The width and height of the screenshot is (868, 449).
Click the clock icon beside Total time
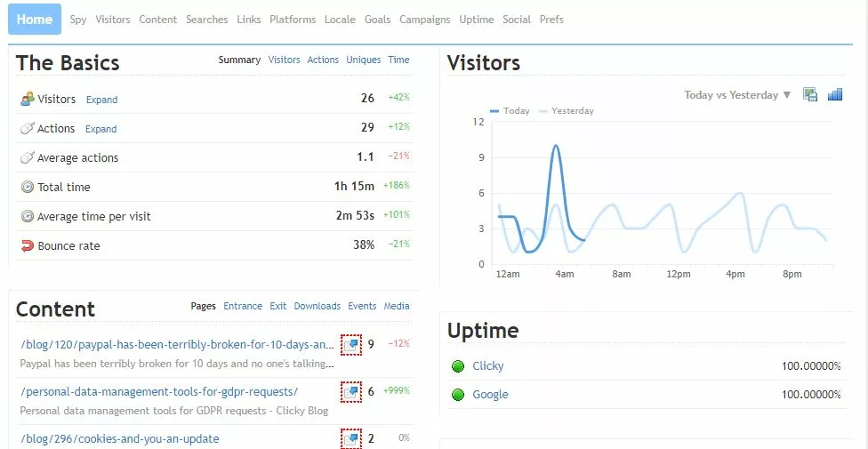coord(27,187)
